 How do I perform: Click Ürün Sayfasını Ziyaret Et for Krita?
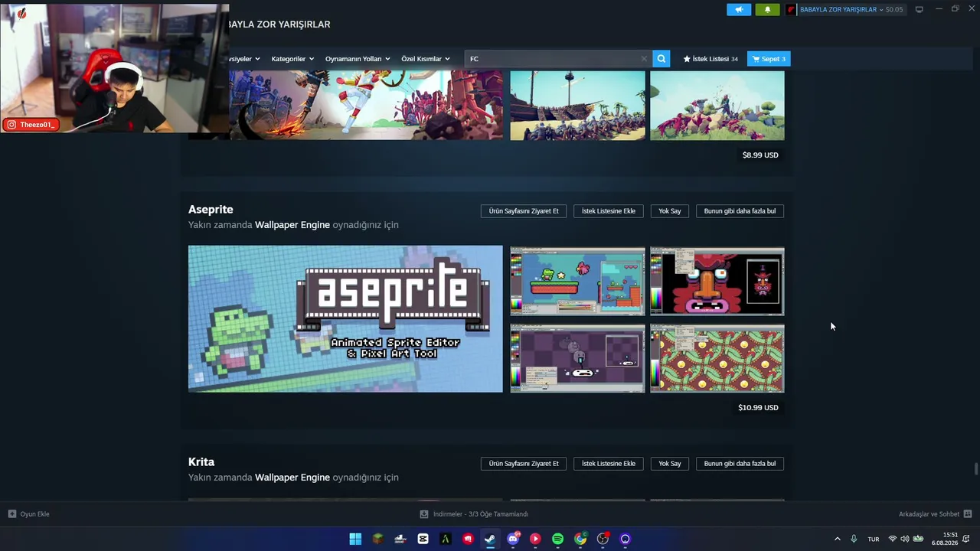[524, 463]
